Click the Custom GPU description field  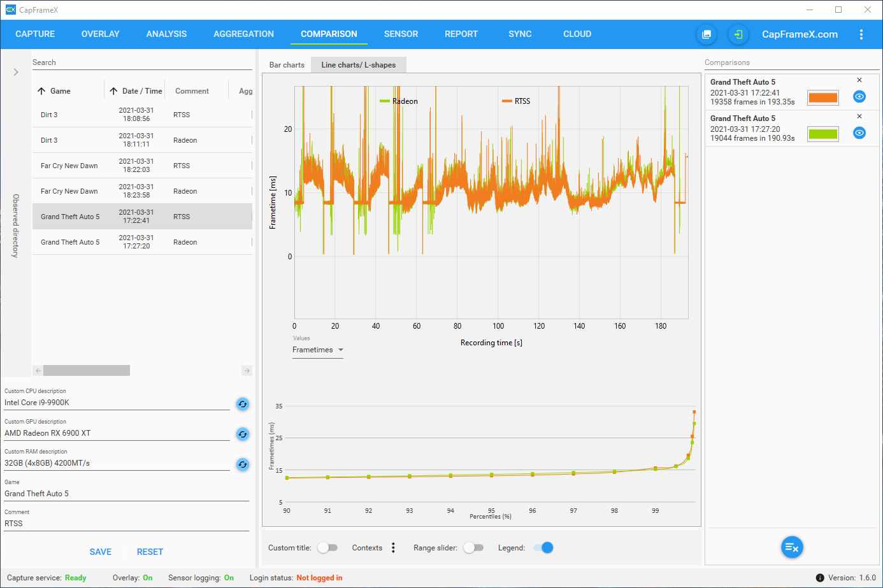[x=117, y=433]
